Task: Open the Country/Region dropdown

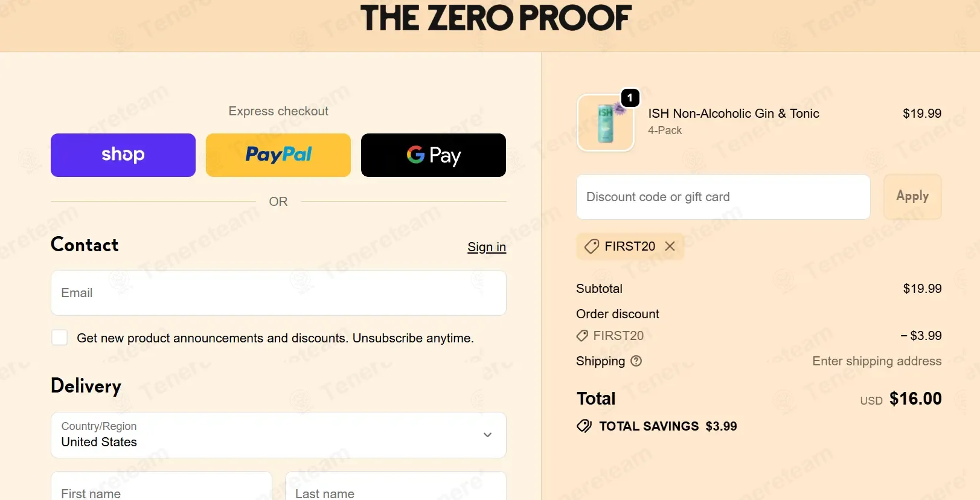Action: (x=278, y=435)
